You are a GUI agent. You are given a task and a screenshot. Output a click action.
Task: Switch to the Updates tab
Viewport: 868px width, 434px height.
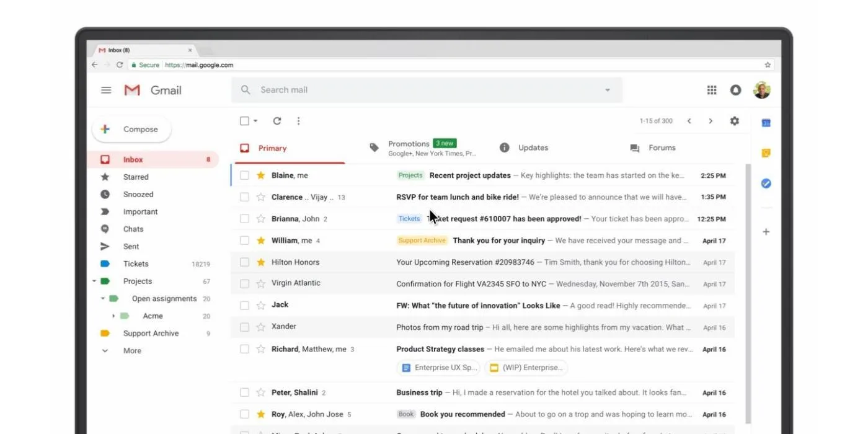pos(525,148)
